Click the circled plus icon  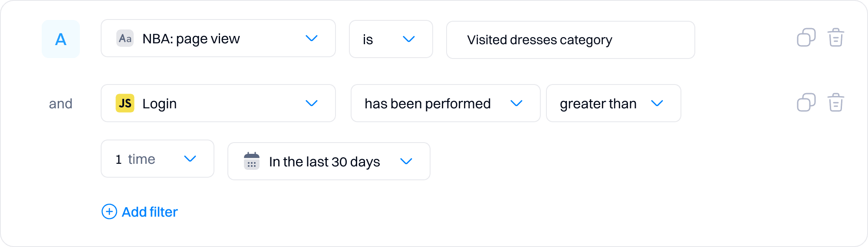(x=109, y=211)
